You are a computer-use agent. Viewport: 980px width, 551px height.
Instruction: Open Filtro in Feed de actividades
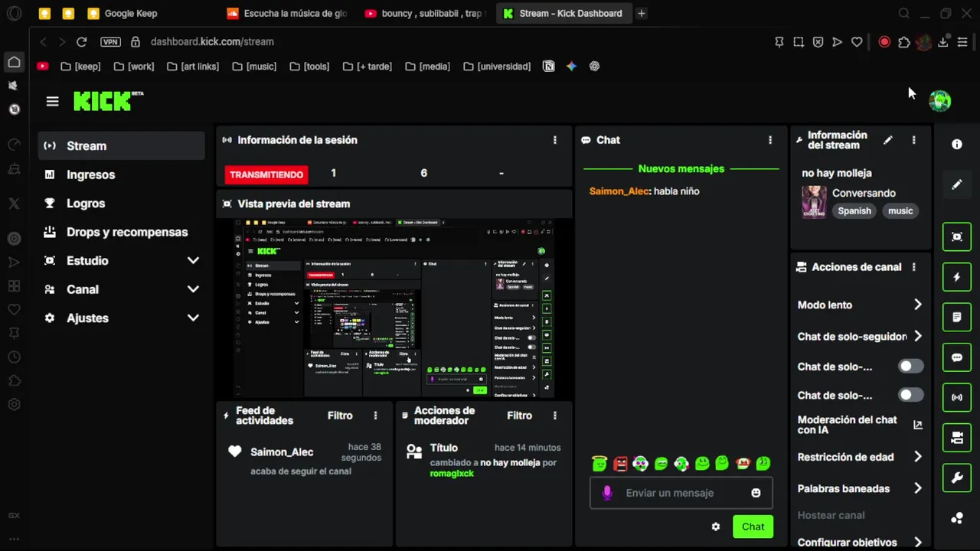click(x=340, y=416)
